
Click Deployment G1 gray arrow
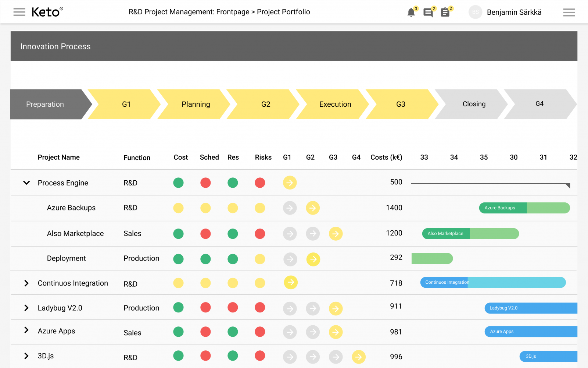290,259
